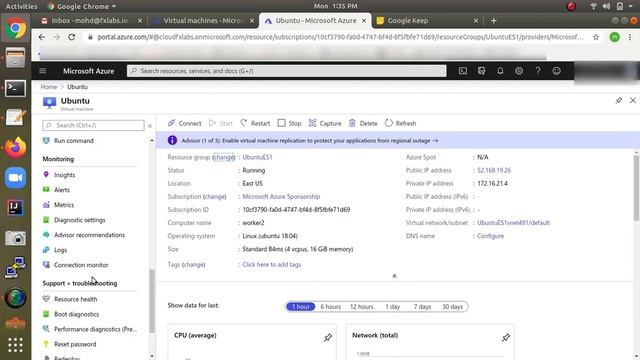Select 30 days time range
Viewport: 640px width, 360px height.
(x=453, y=307)
